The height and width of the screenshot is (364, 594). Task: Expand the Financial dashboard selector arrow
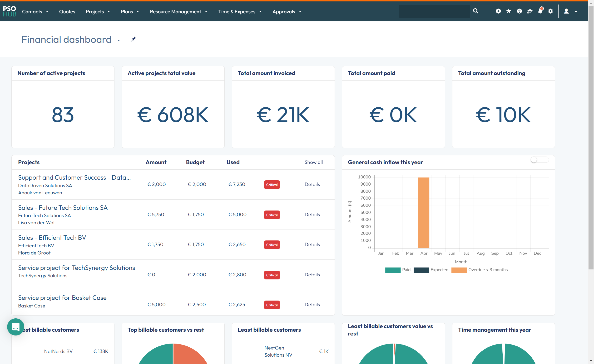(119, 40)
